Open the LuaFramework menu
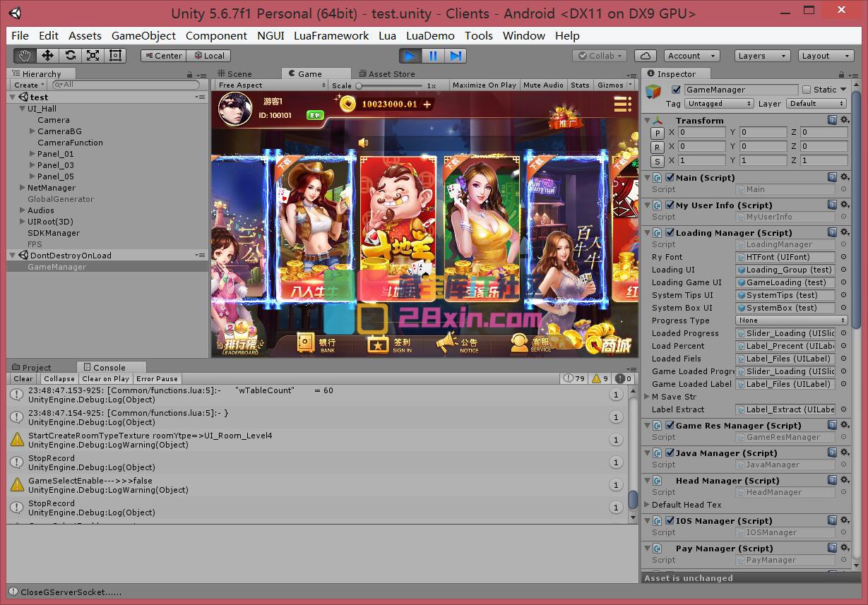 pyautogui.click(x=331, y=35)
